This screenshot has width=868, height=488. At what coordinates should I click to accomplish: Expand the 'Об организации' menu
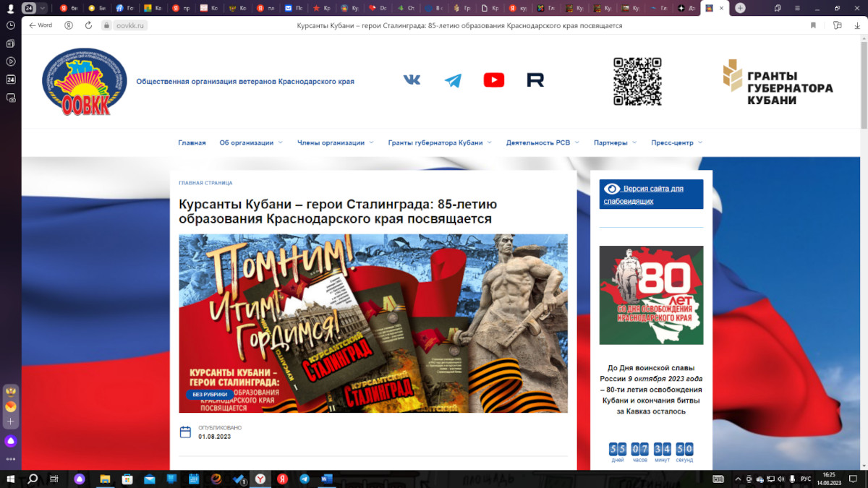[x=251, y=143]
